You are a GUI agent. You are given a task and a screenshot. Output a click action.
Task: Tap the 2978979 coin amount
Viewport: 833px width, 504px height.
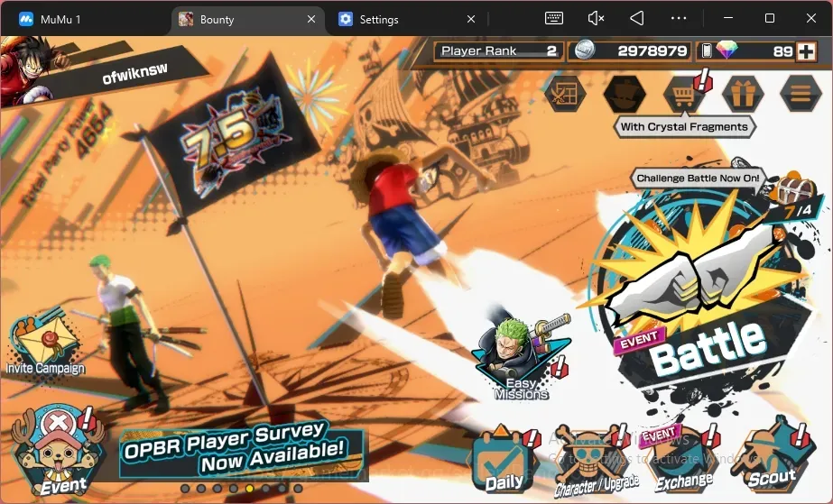point(653,50)
